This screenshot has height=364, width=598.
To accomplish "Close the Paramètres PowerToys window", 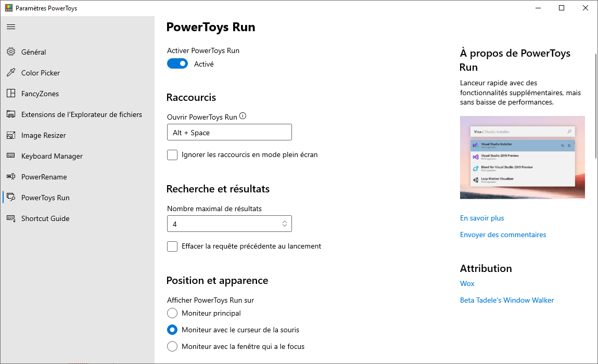I will [586, 8].
